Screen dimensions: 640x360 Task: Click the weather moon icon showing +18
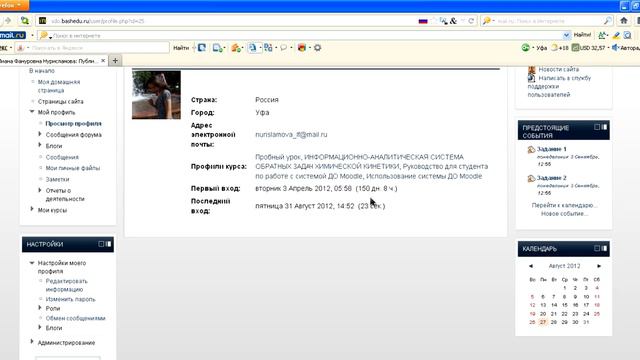(554, 48)
